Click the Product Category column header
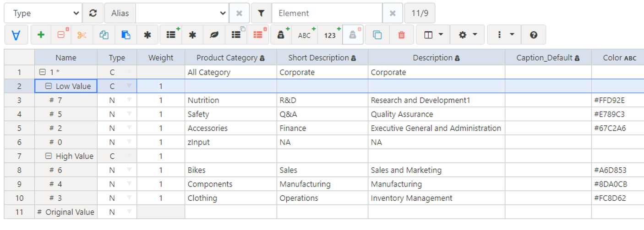Screen dimensions: 644x230 coord(231,58)
